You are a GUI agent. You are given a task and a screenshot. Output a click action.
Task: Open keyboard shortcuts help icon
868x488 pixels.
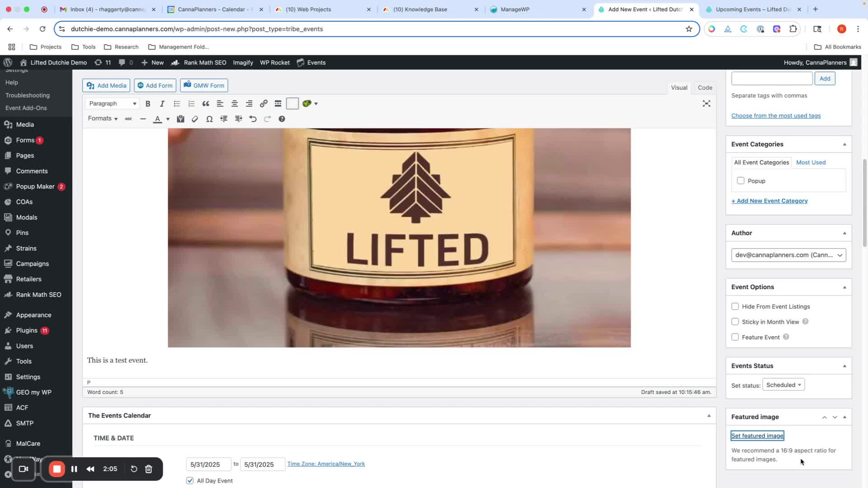pyautogui.click(x=282, y=119)
